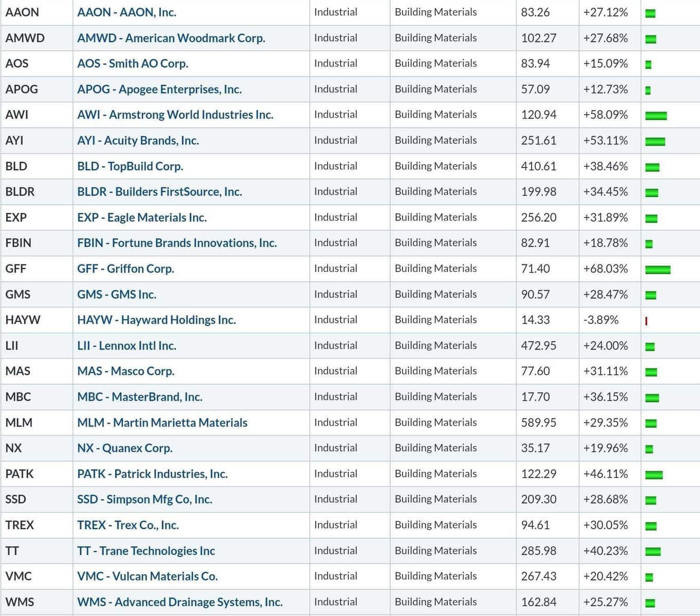Image resolution: width=700 pixels, height=616 pixels.
Task: Select the AAON ticker symbol cell
Action: click(x=37, y=12)
